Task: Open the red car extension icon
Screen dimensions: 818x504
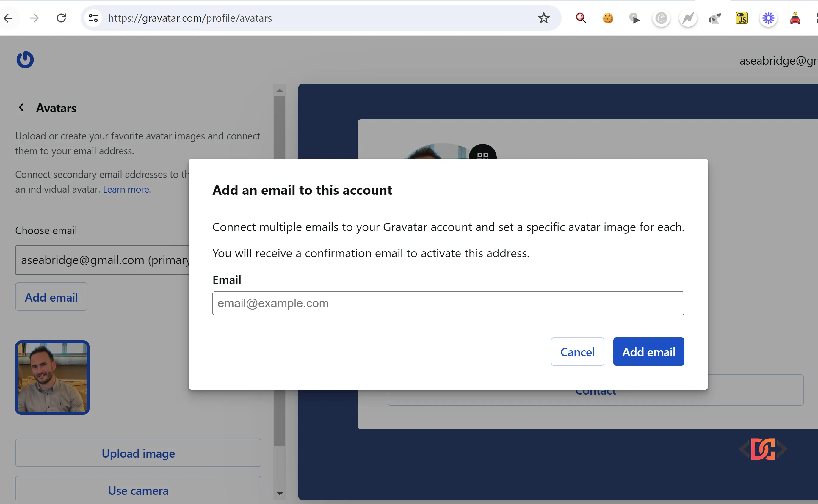Action: tap(796, 18)
